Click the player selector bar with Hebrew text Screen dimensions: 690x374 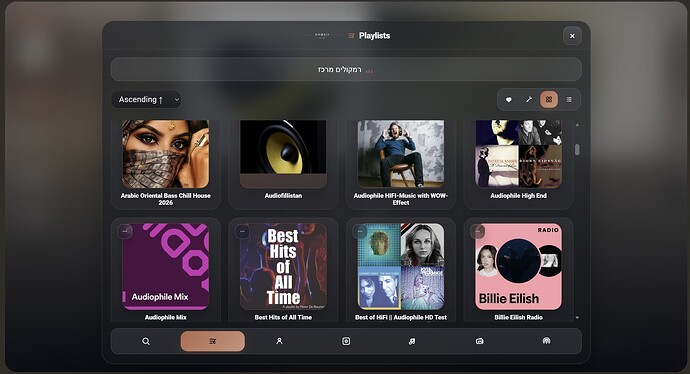[346, 70]
